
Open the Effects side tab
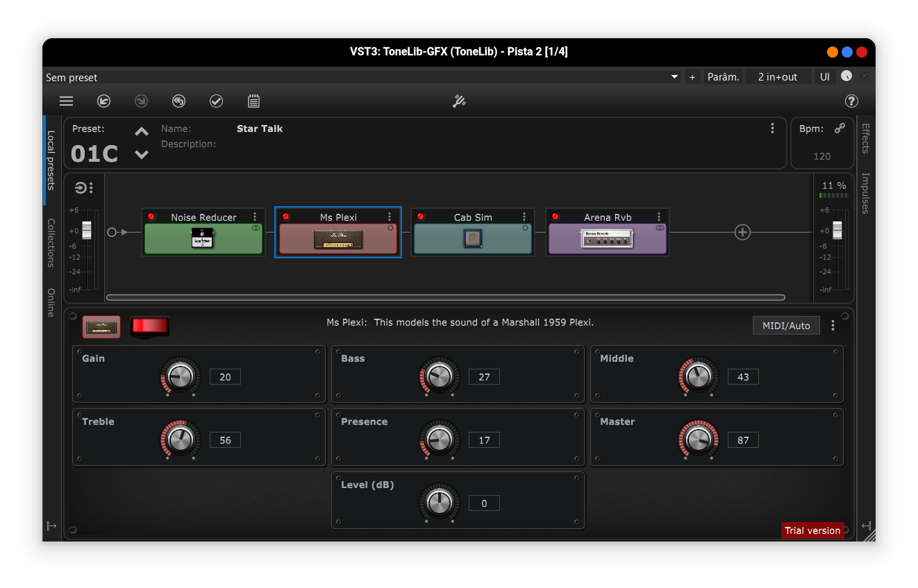tap(865, 138)
